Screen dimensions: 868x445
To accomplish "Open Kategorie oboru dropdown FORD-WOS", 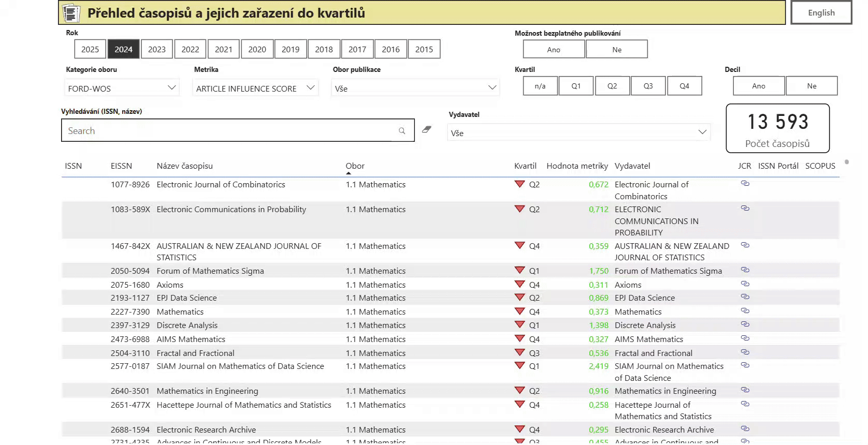I will point(122,88).
